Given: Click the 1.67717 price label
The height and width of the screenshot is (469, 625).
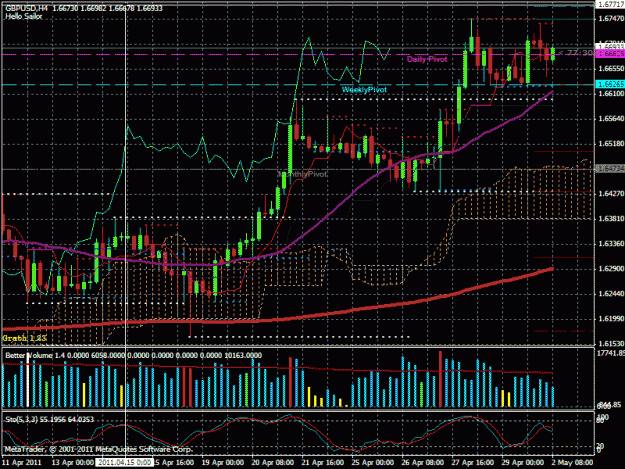Looking at the screenshot, I should coord(610,4).
